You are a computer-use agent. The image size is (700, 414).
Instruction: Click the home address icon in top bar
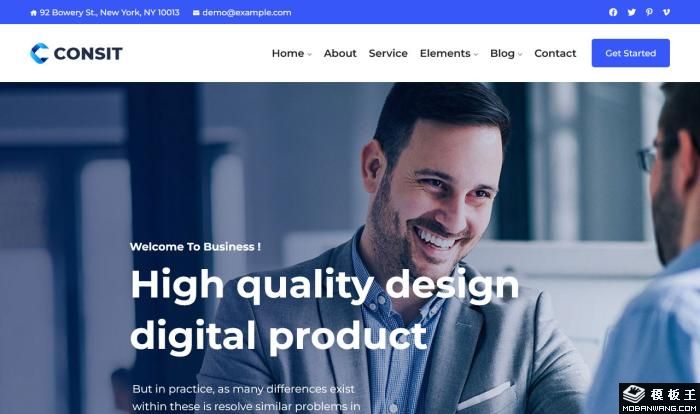pos(33,13)
